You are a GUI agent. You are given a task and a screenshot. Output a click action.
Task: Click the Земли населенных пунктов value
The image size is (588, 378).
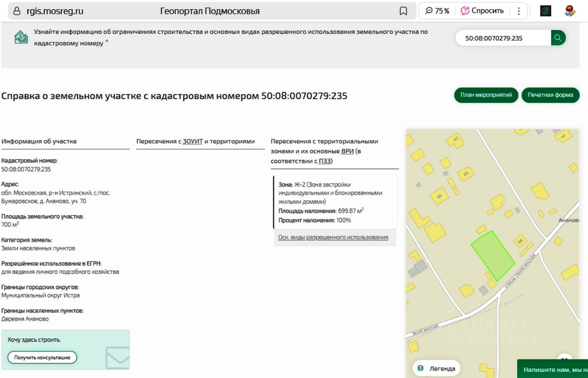38,248
